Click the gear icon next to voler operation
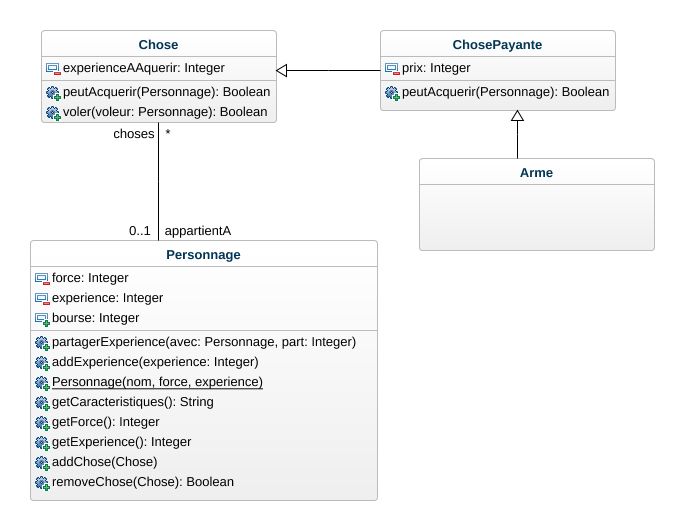The image size is (684, 530). coord(53,112)
